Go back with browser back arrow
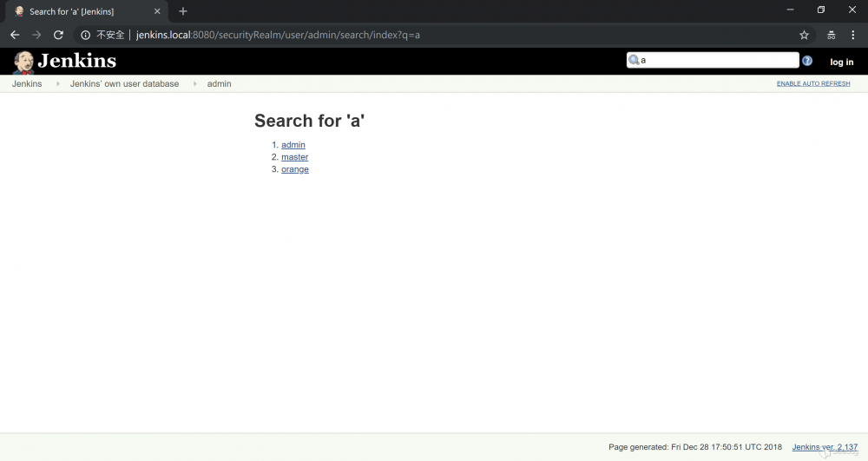868x461 pixels. tap(15, 35)
